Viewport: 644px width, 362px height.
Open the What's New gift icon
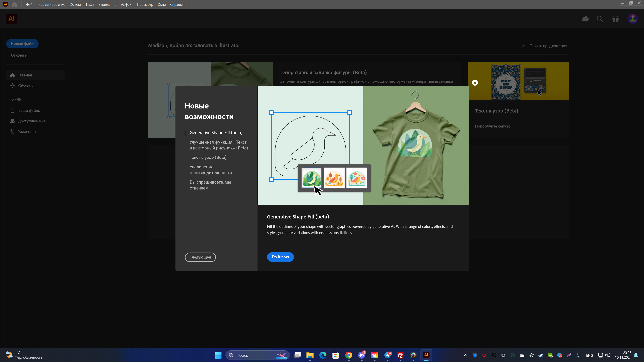click(615, 19)
